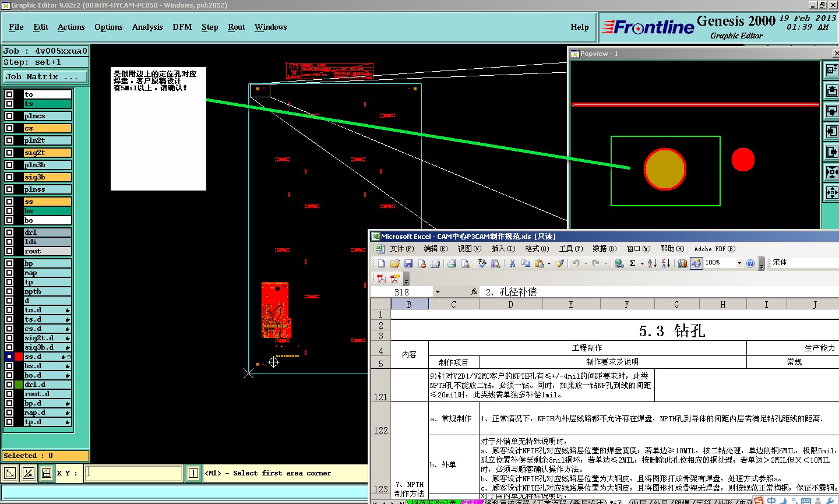
Task: Click red color swatch of layer ss.d
Action: tap(19, 357)
